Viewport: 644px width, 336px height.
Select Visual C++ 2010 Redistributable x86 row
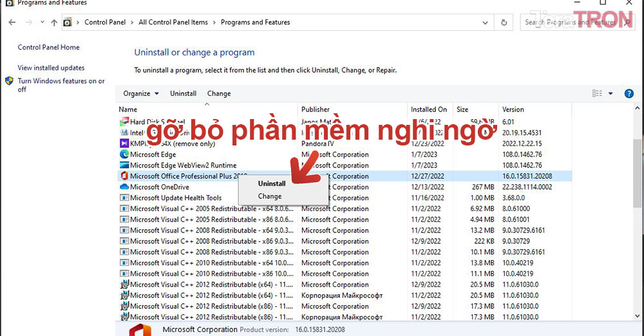[x=344, y=274]
